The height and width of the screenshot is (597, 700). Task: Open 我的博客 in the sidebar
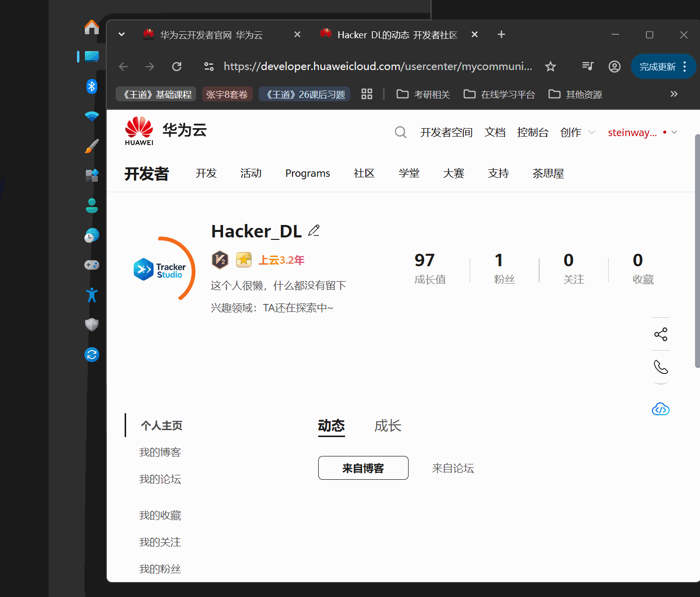[x=160, y=452]
